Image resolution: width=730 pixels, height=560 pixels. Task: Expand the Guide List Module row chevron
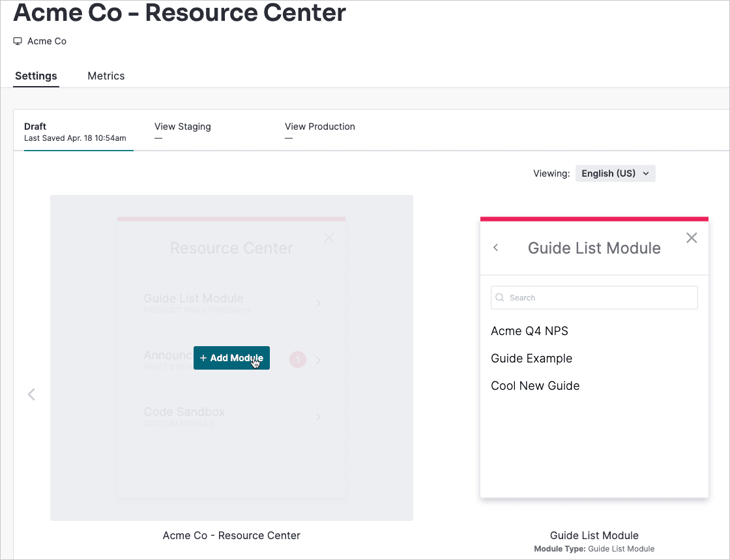[318, 303]
